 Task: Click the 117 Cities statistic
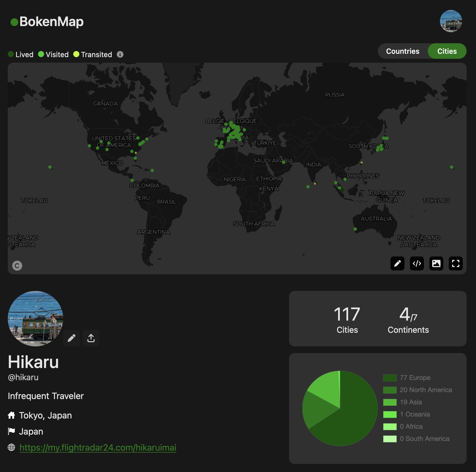347,319
